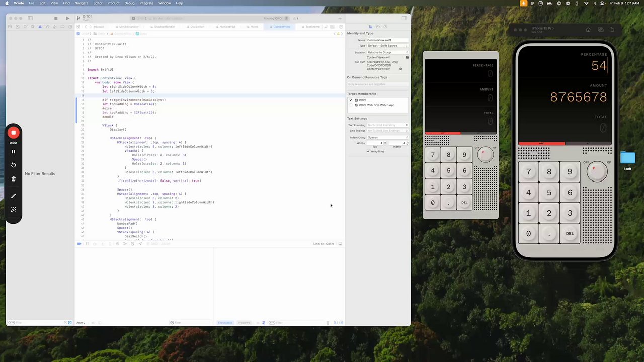Image resolution: width=644 pixels, height=362 pixels.
Task: Take a simulator screenshot camera icon
Action: (x=600, y=30)
